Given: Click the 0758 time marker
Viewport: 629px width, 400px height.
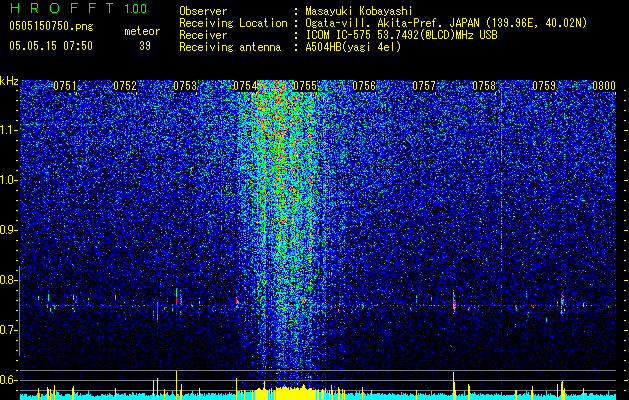Looking at the screenshot, I should tap(484, 86).
